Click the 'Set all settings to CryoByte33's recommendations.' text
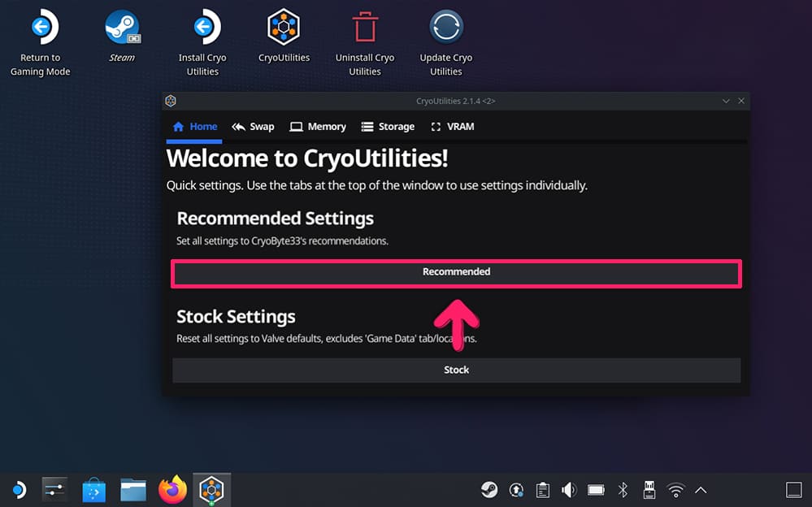The height and width of the screenshot is (507, 812). (x=282, y=240)
